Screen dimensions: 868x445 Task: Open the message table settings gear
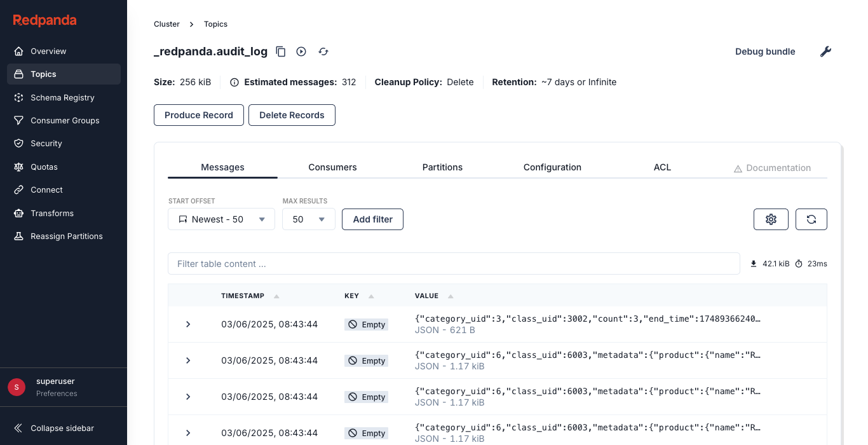(771, 219)
